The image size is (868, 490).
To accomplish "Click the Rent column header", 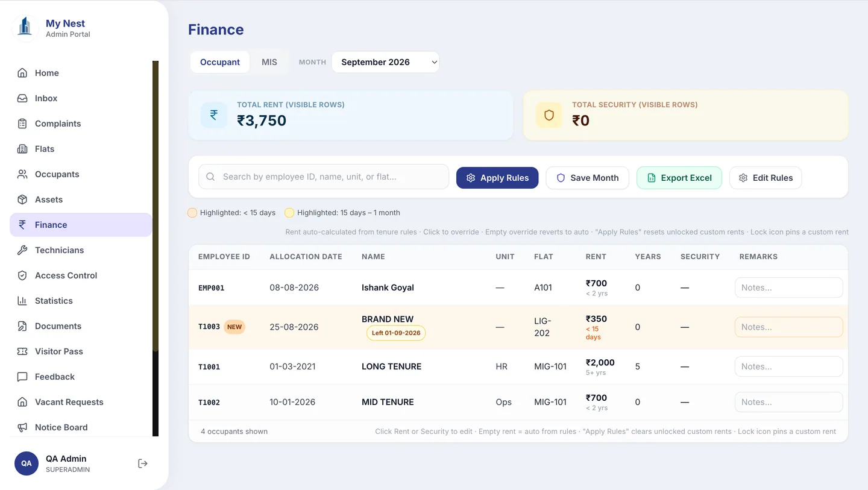I will pyautogui.click(x=596, y=257).
